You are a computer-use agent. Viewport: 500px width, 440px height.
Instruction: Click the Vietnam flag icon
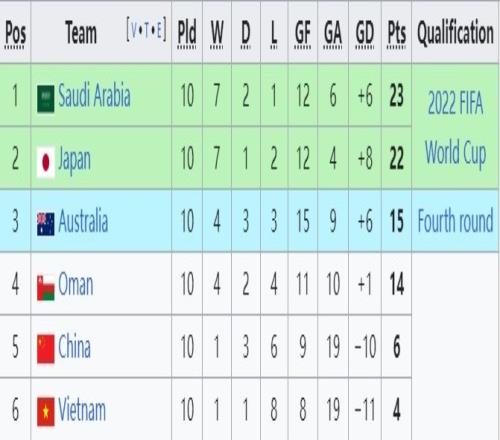point(46,412)
